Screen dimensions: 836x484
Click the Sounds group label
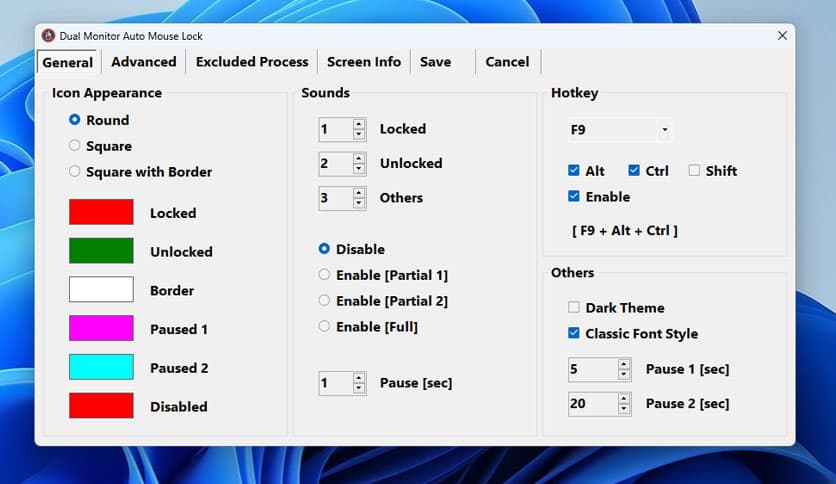325,93
